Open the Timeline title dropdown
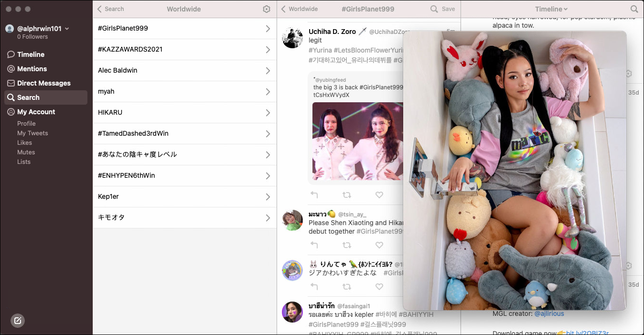The height and width of the screenshot is (335, 644). coord(551,9)
